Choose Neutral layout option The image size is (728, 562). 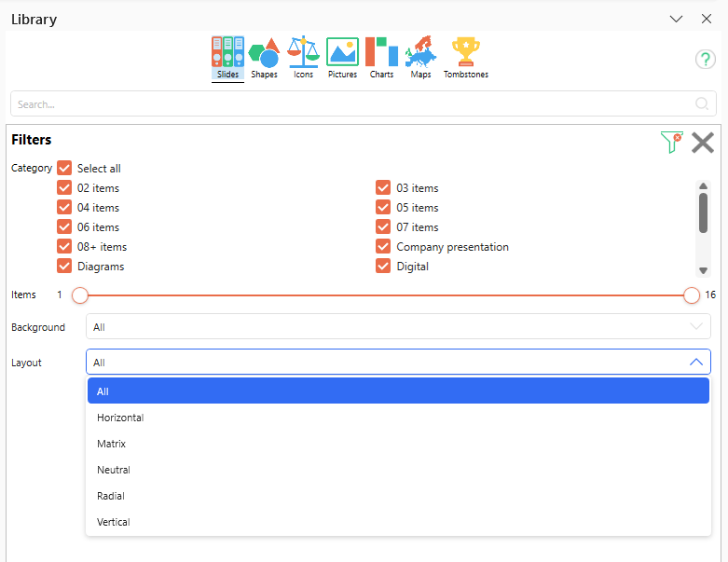tap(398, 469)
